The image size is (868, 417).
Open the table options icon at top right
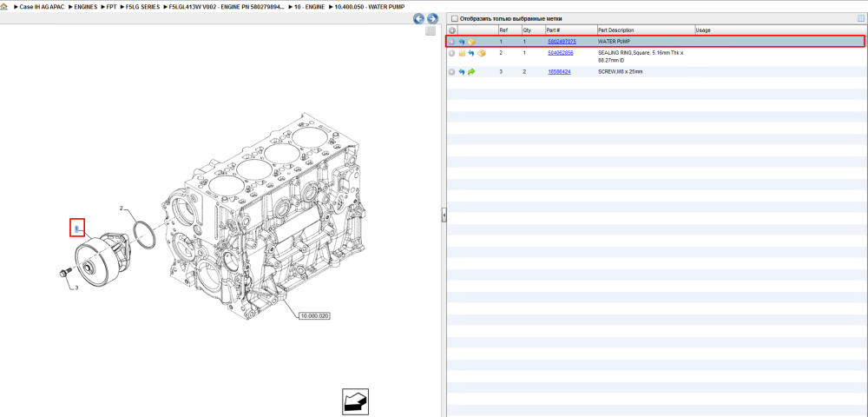(x=860, y=18)
